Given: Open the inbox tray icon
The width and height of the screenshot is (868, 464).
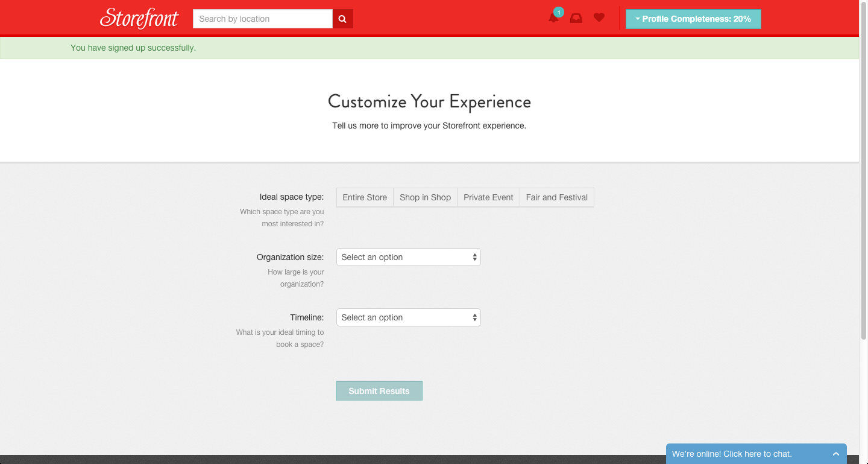Looking at the screenshot, I should [576, 18].
